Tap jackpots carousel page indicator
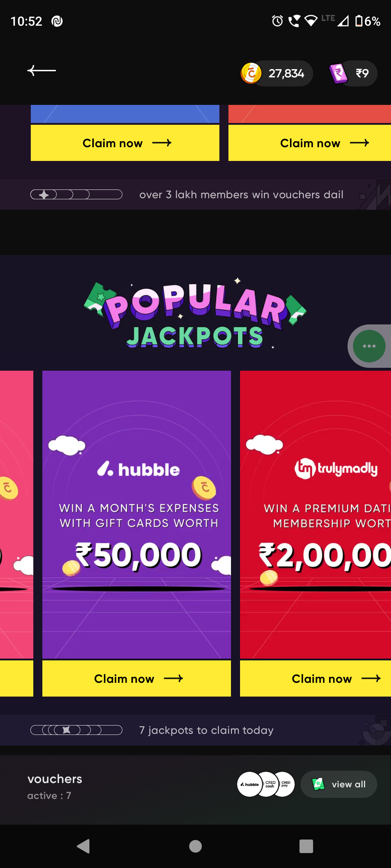The image size is (391, 868). 76,730
